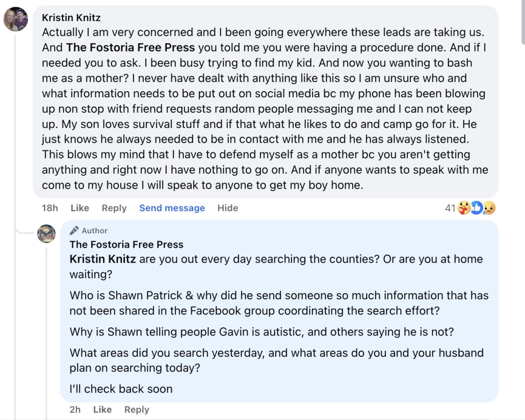Like The Fostoria Free Press reply
Image resolution: width=525 pixels, height=420 pixels.
[102, 410]
